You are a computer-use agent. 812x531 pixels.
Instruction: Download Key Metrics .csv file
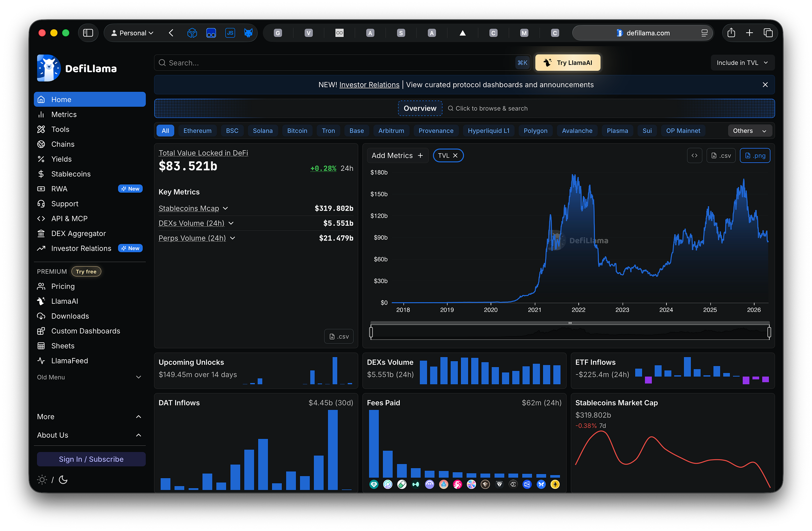[x=339, y=337]
